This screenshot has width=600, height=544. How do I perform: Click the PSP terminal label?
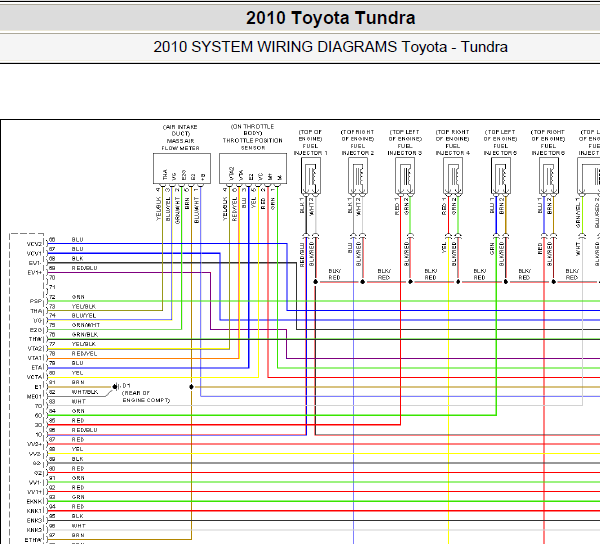36,301
